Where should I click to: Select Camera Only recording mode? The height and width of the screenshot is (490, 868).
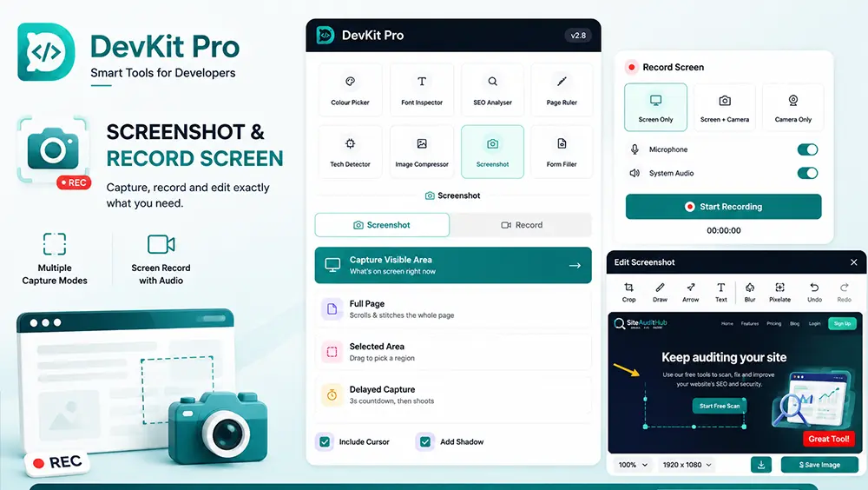(x=792, y=107)
